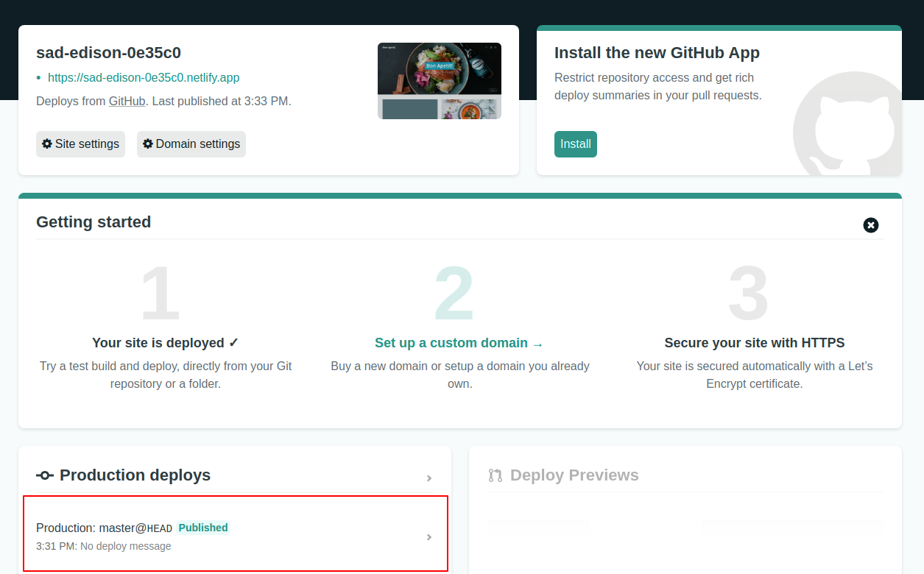Click the 'Getting started' heading
924x574 pixels.
(x=94, y=222)
